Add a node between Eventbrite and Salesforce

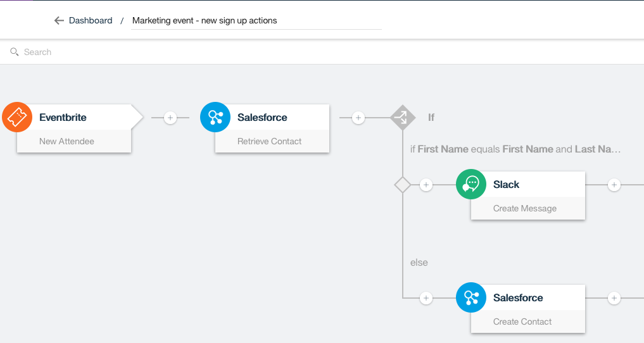click(170, 117)
